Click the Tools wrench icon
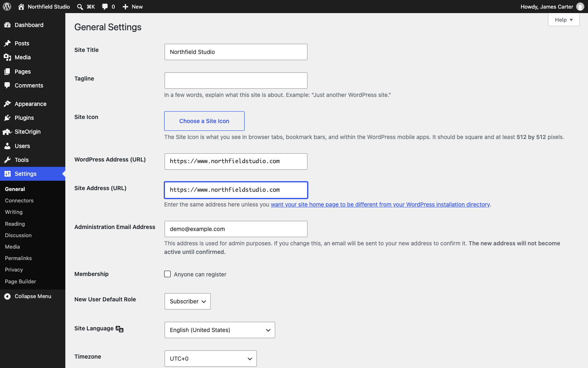This screenshot has height=368, width=588. [7, 160]
